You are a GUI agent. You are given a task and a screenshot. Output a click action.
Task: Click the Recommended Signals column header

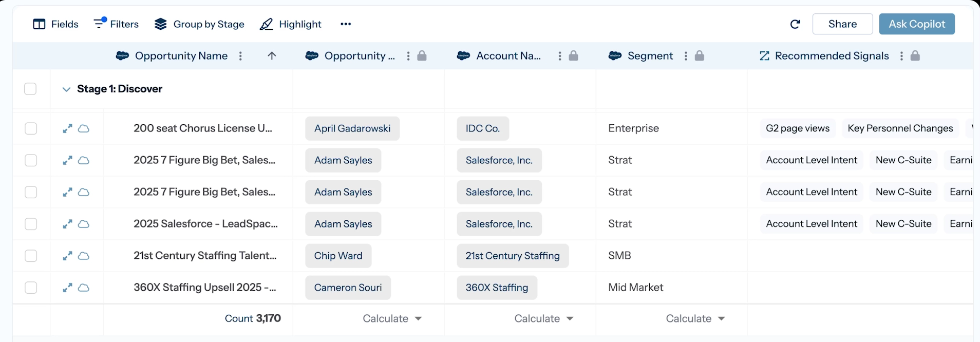click(x=832, y=56)
